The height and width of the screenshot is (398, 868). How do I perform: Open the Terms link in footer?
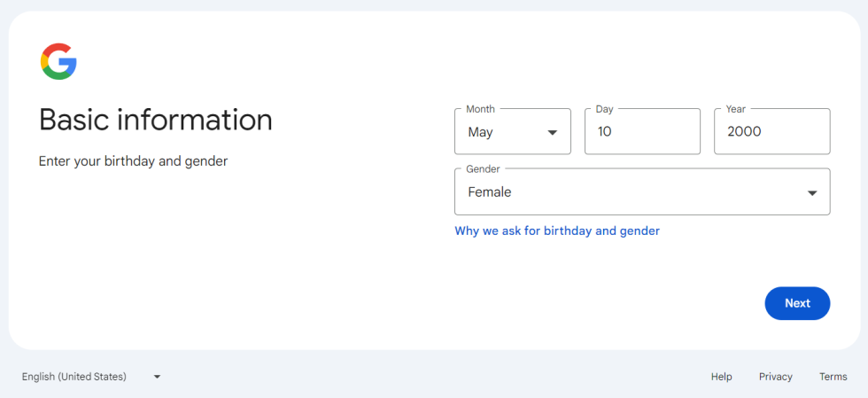833,377
